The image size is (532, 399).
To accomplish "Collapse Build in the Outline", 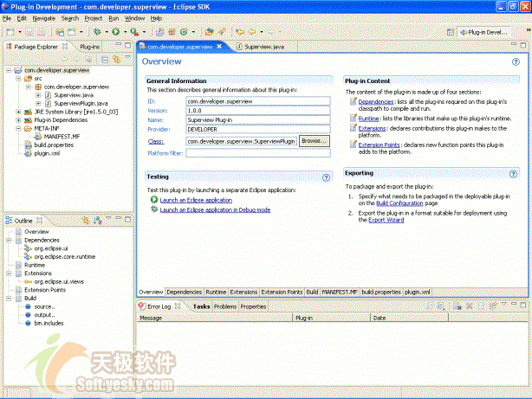I will point(9,299).
